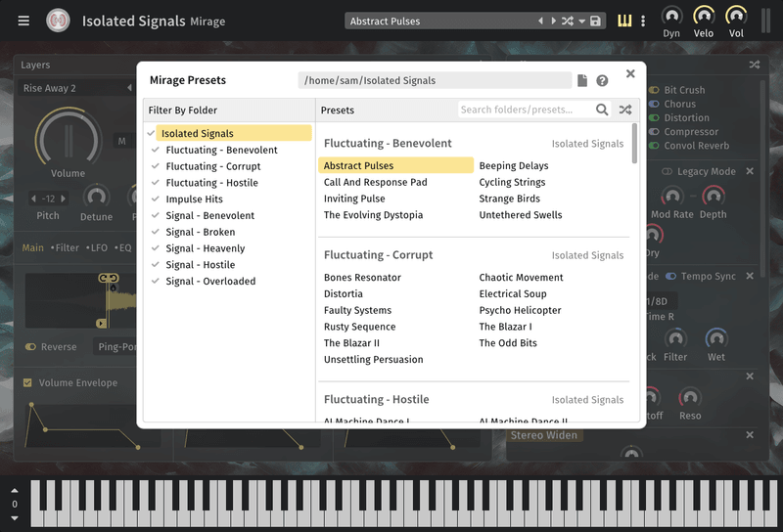The height and width of the screenshot is (532, 783).
Task: Open the preset dropdown arrow in top bar
Action: coord(581,22)
